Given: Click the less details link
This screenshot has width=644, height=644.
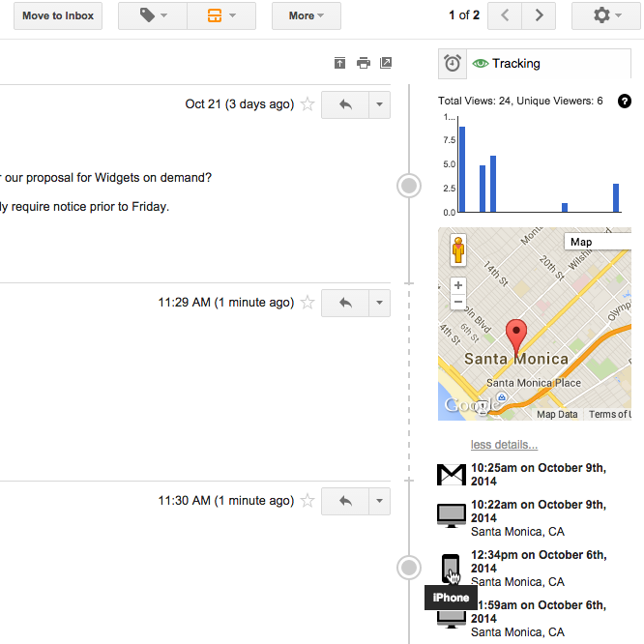Looking at the screenshot, I should (x=504, y=445).
